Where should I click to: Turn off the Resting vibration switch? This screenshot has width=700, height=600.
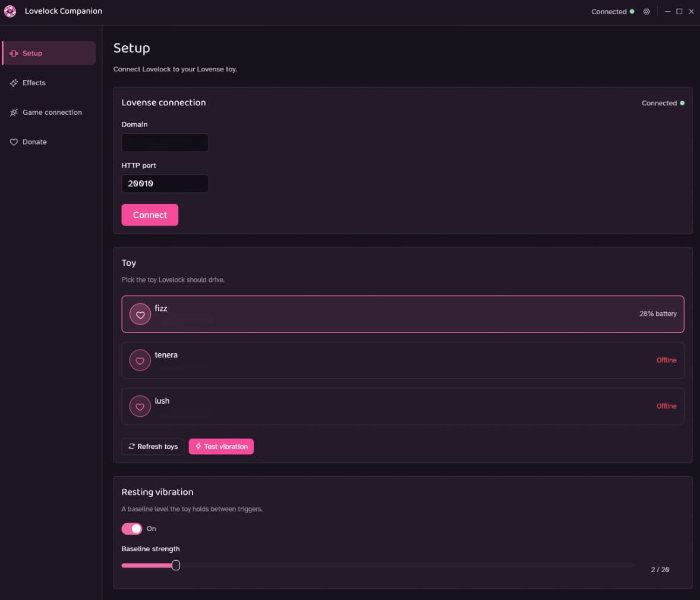coord(132,529)
